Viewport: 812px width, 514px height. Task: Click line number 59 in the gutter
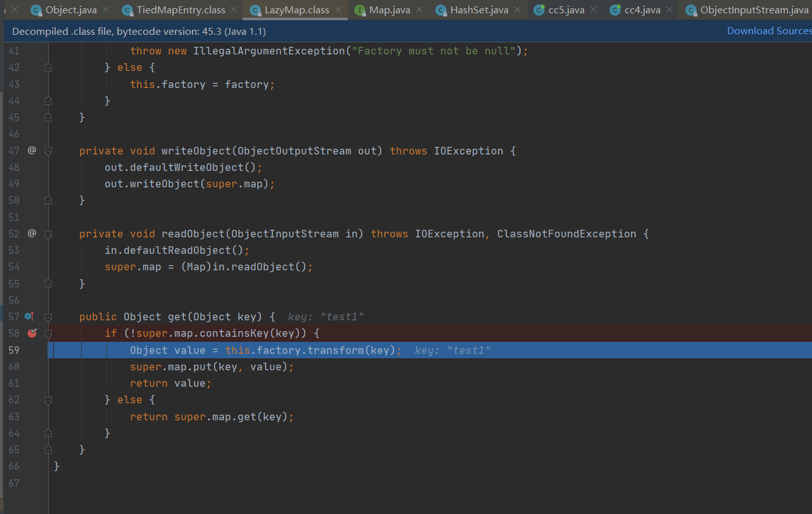pos(14,350)
